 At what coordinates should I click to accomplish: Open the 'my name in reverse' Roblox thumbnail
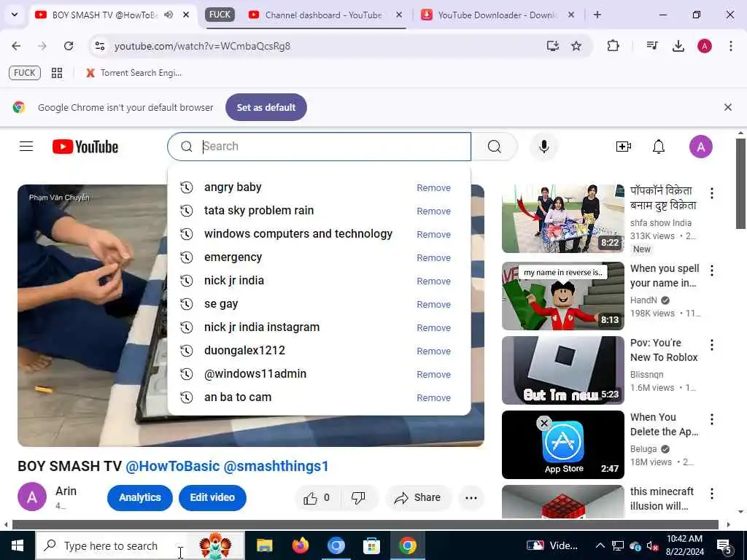pos(562,296)
